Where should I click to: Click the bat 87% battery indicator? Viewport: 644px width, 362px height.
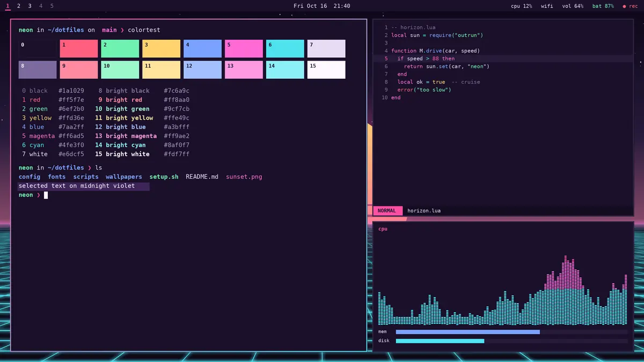[603, 6]
